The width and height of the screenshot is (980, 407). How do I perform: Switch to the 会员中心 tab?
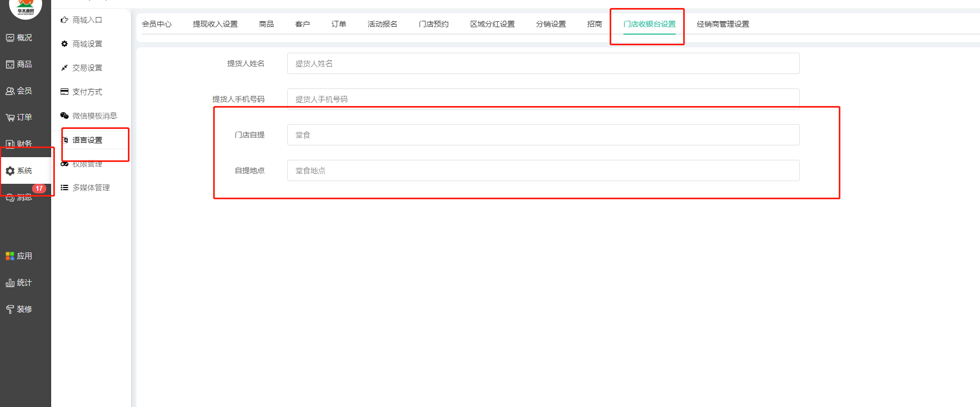(x=157, y=25)
